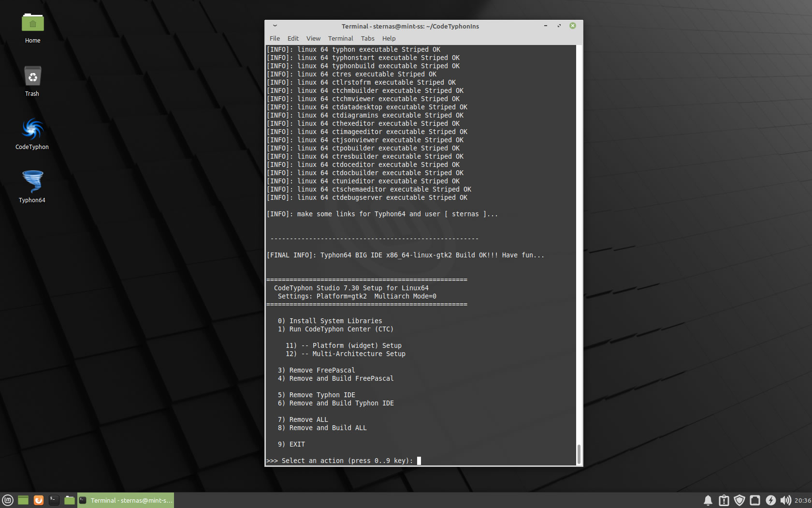
Task: Click 'Install System Libraries' option text
Action: click(x=335, y=321)
